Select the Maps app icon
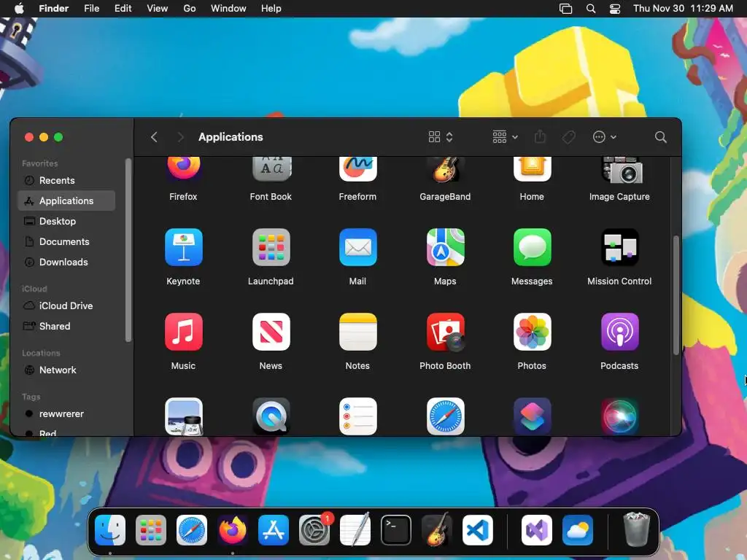The height and width of the screenshot is (560, 747). (x=445, y=247)
